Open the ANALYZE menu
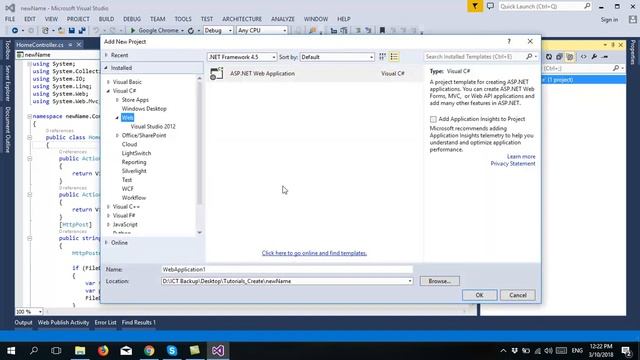This screenshot has height=360, width=640. point(283,19)
